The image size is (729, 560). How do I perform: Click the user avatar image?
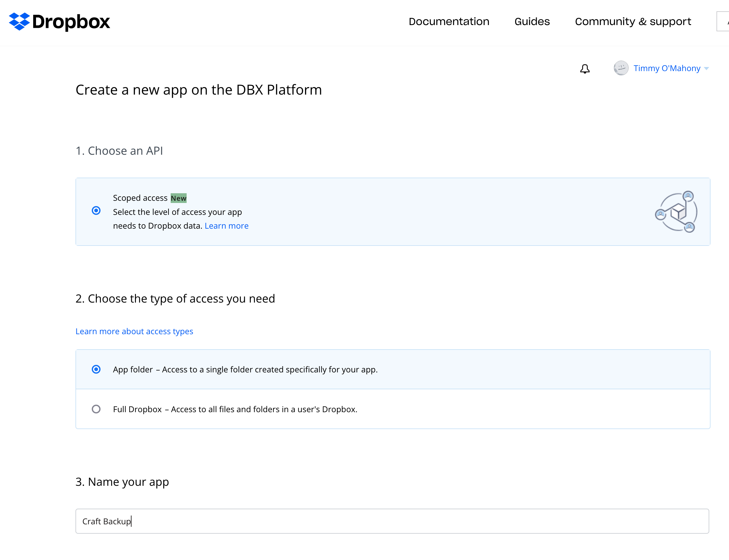621,68
